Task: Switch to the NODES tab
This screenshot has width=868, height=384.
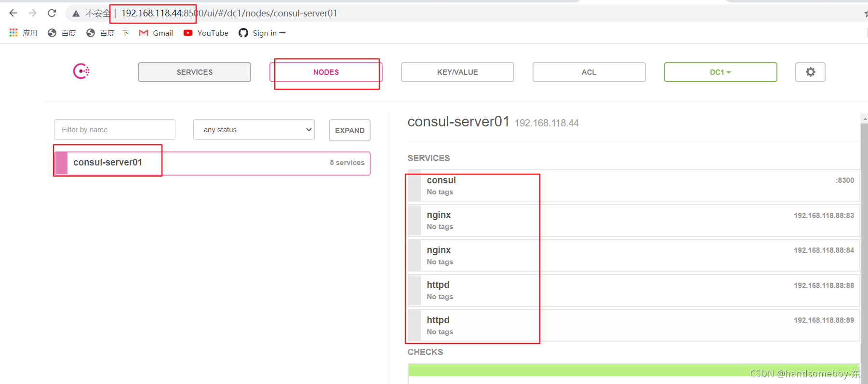Action: tap(326, 72)
